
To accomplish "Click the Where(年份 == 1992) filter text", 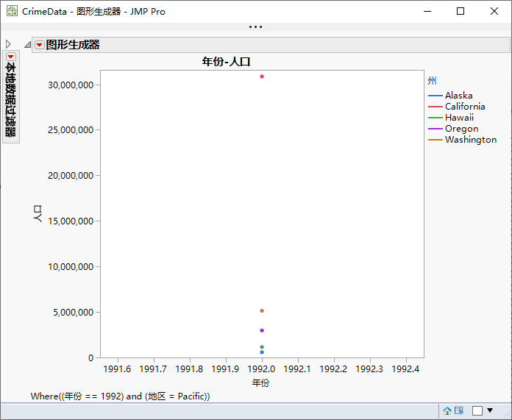I will 120,396.
